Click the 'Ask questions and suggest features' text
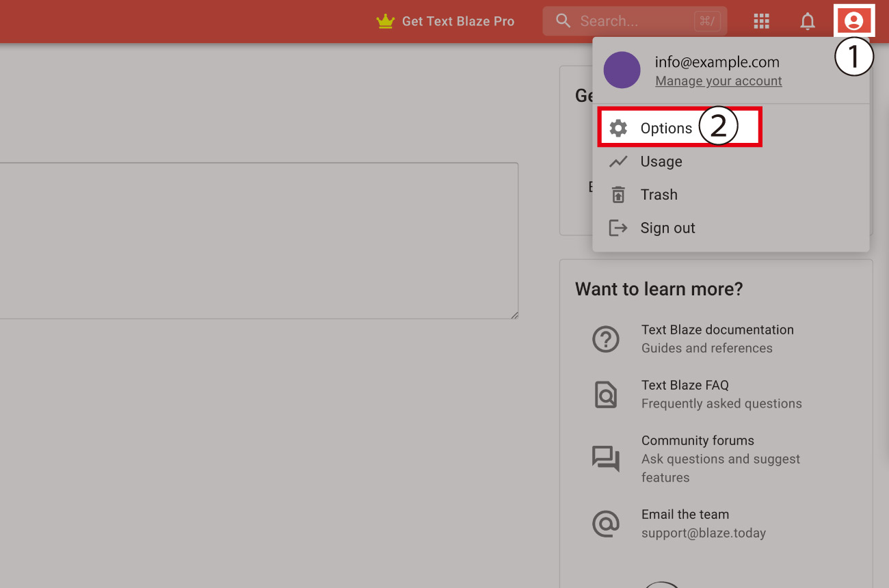Image resolution: width=889 pixels, height=588 pixels. click(x=721, y=468)
